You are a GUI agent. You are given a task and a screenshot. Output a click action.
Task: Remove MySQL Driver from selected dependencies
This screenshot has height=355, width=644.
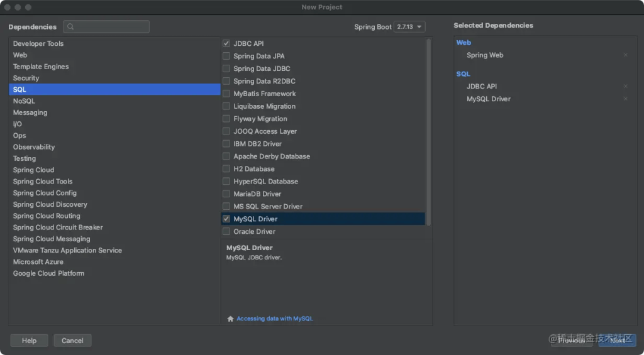(625, 99)
